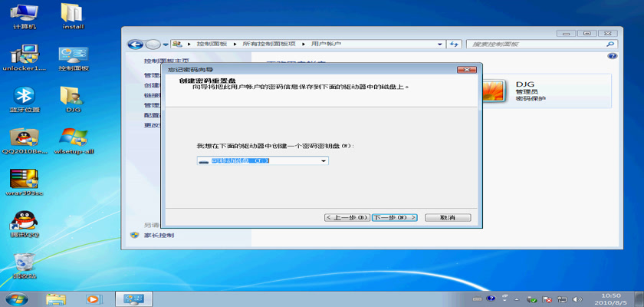Open the Windows Start menu orb

15,298
